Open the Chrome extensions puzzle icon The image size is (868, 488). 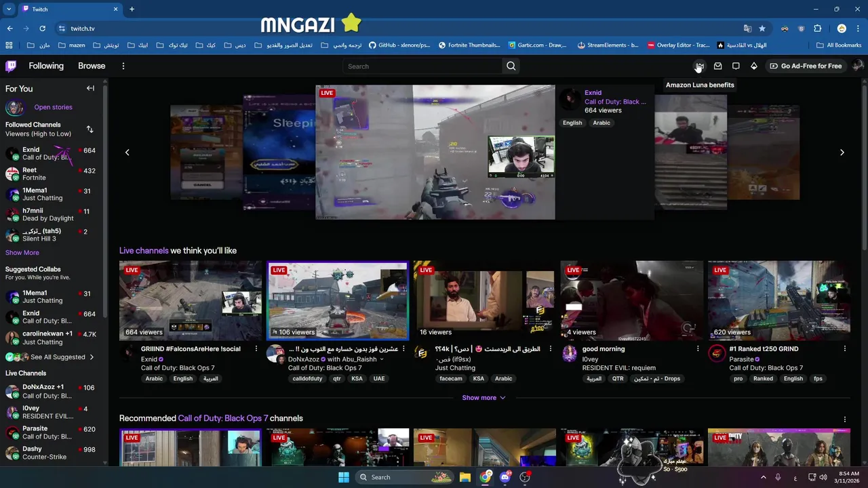pyautogui.click(x=818, y=28)
